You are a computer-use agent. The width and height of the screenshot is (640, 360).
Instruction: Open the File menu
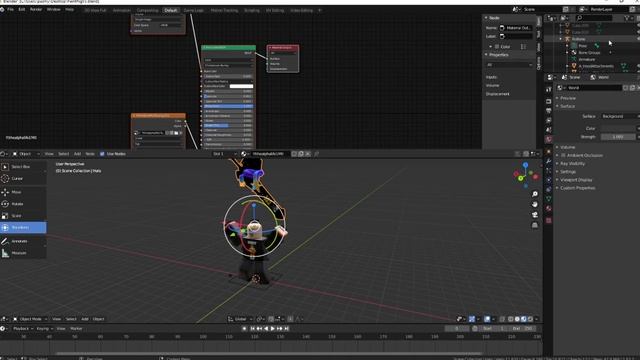[10, 9]
